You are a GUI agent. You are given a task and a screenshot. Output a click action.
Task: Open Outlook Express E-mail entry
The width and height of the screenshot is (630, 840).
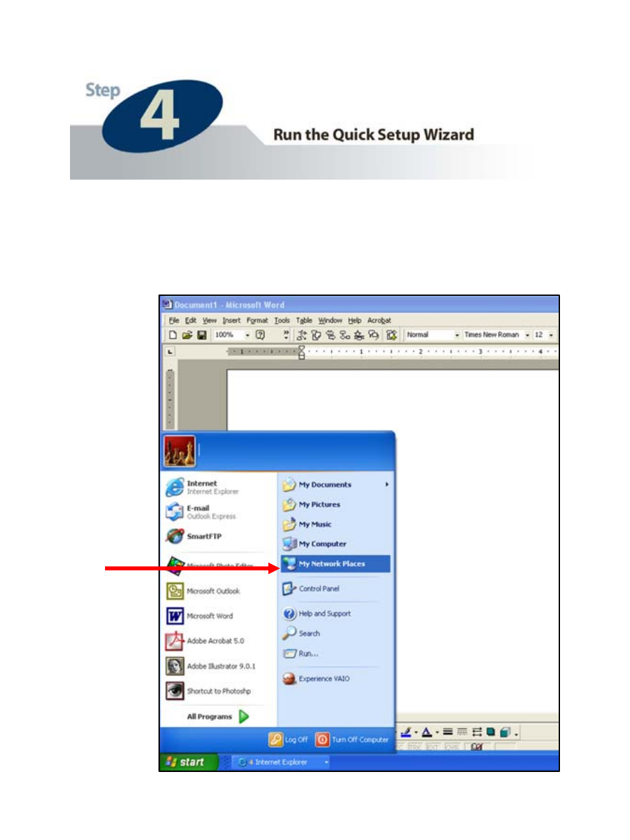[201, 512]
